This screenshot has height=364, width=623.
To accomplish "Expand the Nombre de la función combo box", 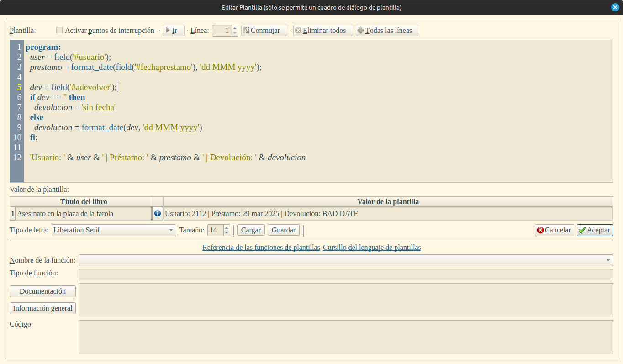I will (346, 260).
